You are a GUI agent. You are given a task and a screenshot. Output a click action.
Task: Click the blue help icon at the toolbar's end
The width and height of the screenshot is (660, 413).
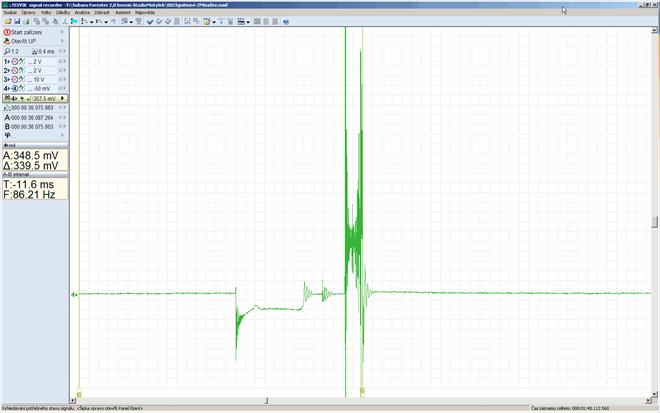click(x=286, y=21)
